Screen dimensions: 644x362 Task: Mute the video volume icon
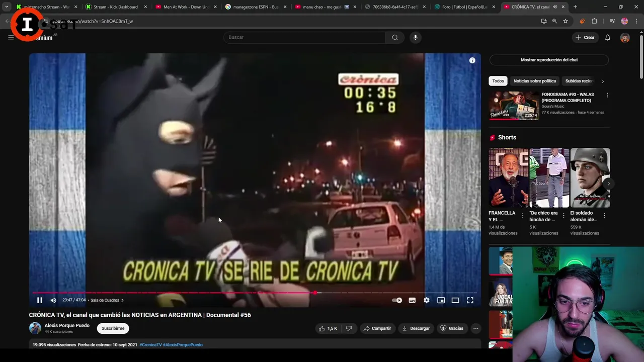pos(53,300)
